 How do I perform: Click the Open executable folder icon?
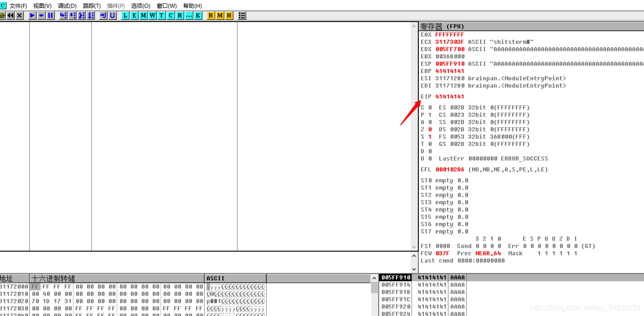(2, 16)
